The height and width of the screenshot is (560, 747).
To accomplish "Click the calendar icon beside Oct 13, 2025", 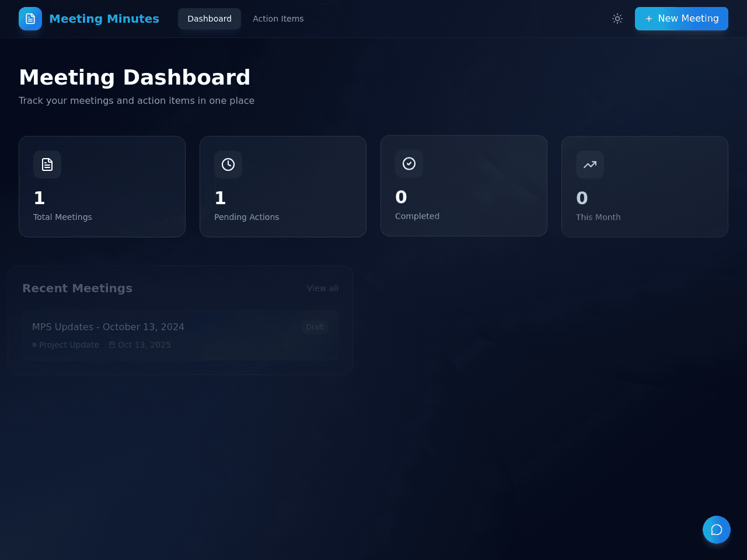I will pos(112,345).
